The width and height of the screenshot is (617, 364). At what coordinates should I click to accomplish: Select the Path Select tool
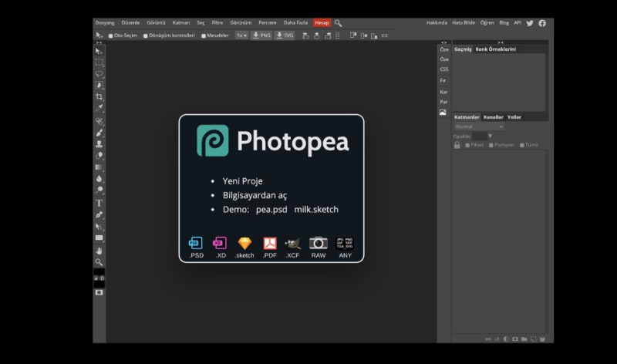[99, 227]
